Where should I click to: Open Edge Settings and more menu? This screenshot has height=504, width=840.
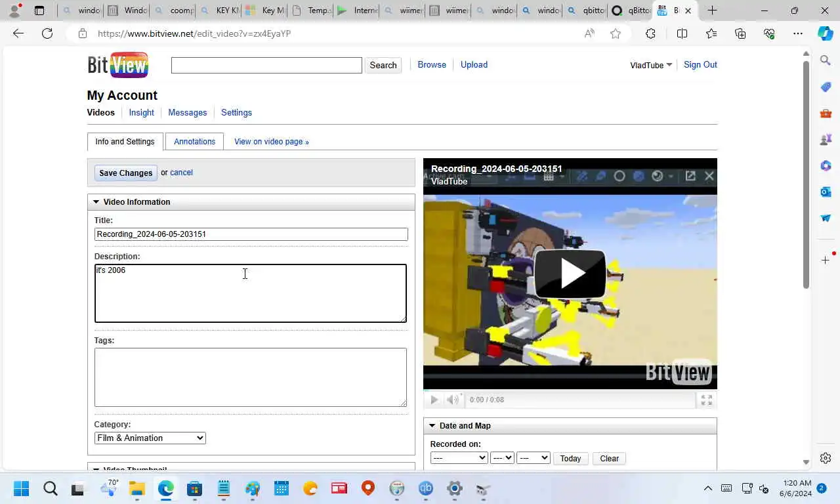(x=798, y=33)
